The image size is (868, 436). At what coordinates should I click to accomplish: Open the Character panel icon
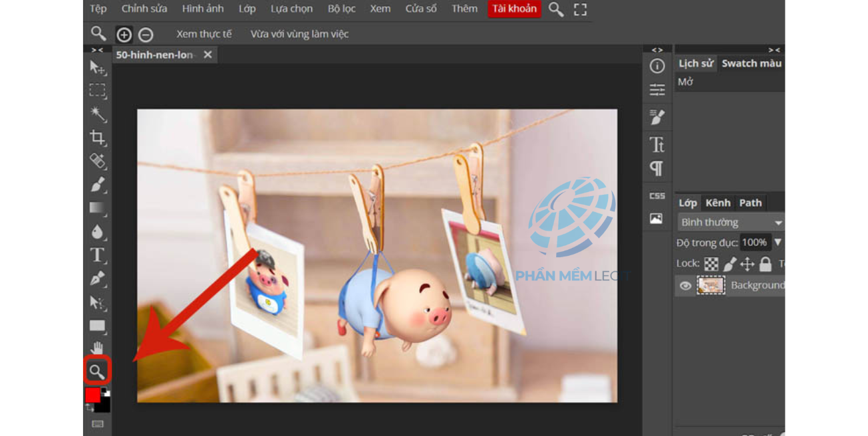click(657, 145)
